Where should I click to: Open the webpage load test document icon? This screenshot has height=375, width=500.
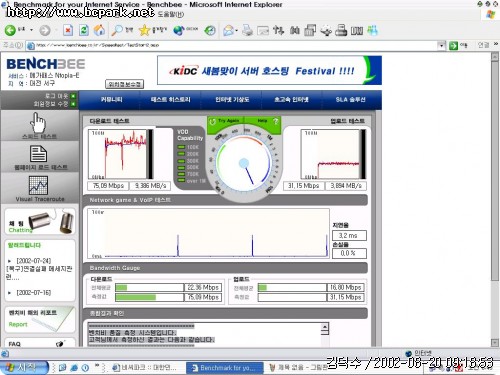coord(38,153)
